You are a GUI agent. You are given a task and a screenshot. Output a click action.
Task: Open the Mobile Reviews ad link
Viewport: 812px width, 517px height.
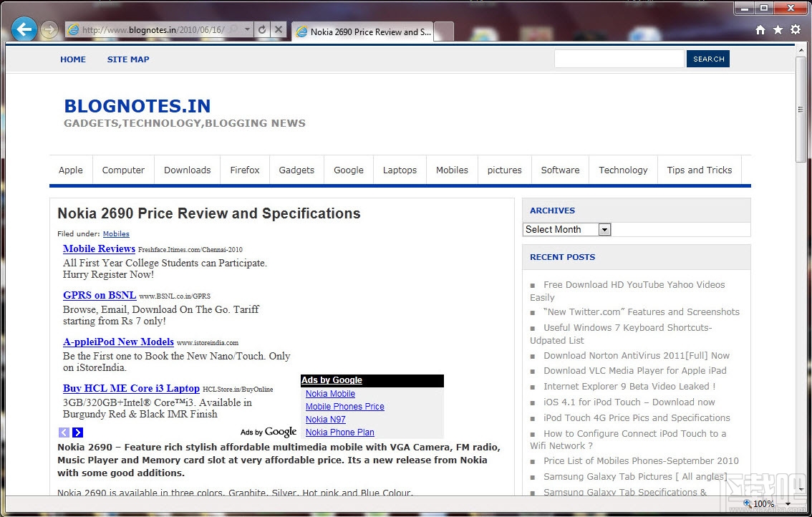[x=99, y=248]
